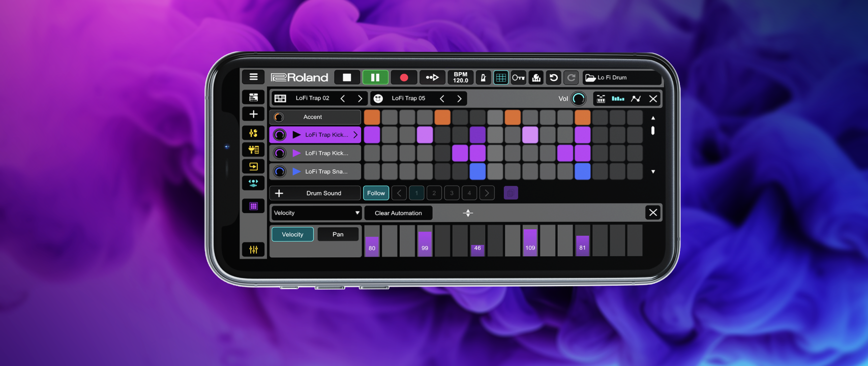Adjust the Vol knob
868x366 pixels.
(579, 99)
